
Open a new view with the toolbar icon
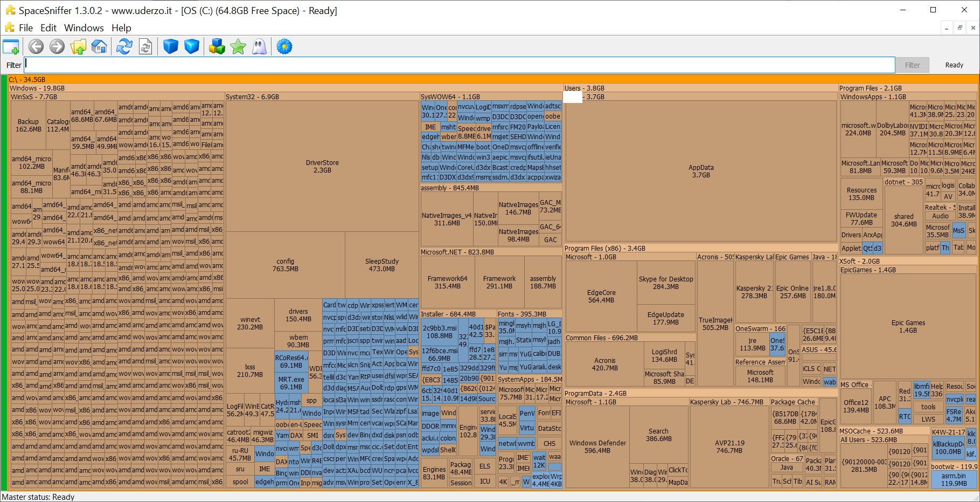11,47
